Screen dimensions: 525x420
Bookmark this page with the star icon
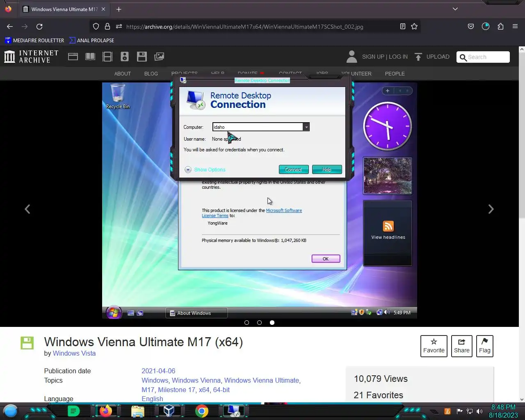[x=414, y=26]
